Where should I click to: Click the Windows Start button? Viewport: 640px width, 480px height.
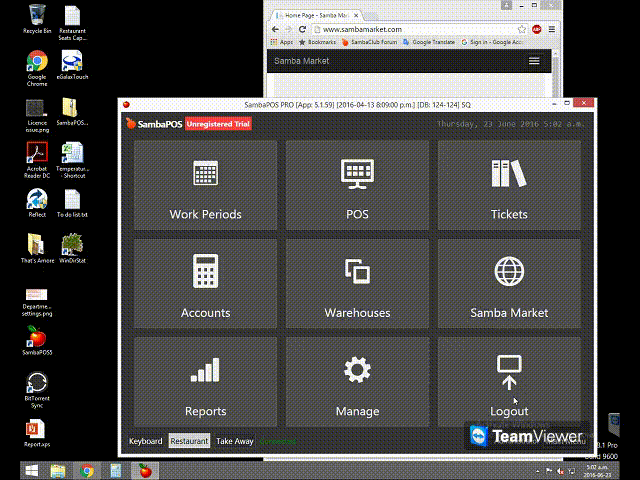pos(31,471)
